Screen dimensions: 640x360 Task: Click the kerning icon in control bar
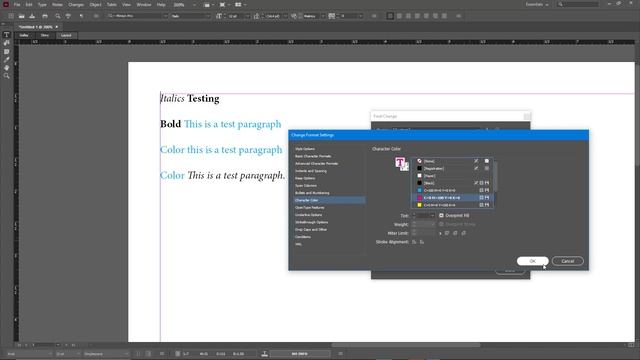[294, 16]
